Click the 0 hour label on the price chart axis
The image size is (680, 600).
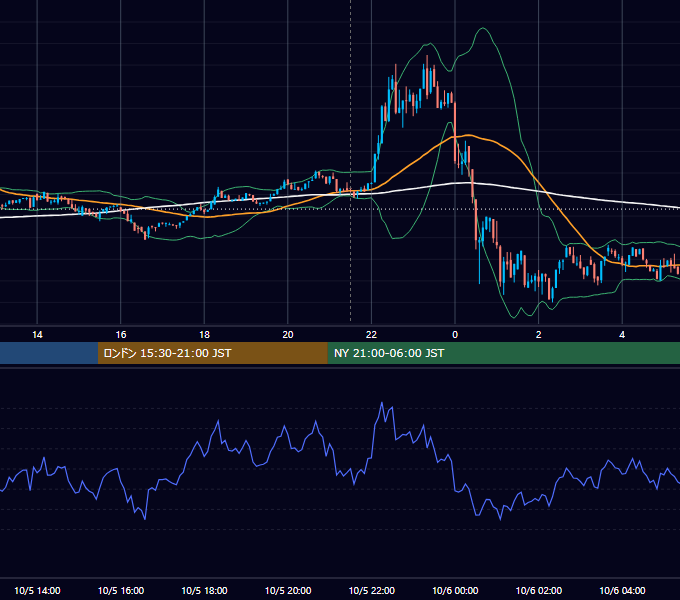[x=455, y=335]
